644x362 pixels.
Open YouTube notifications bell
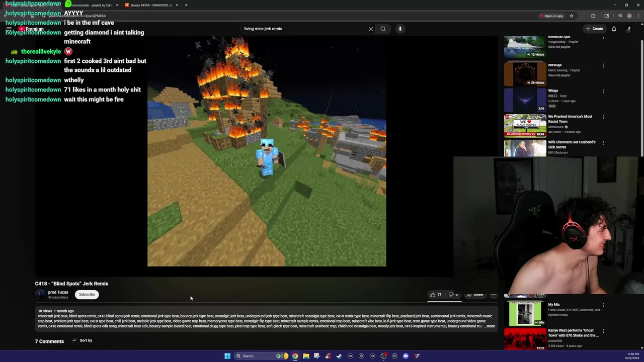click(x=614, y=29)
